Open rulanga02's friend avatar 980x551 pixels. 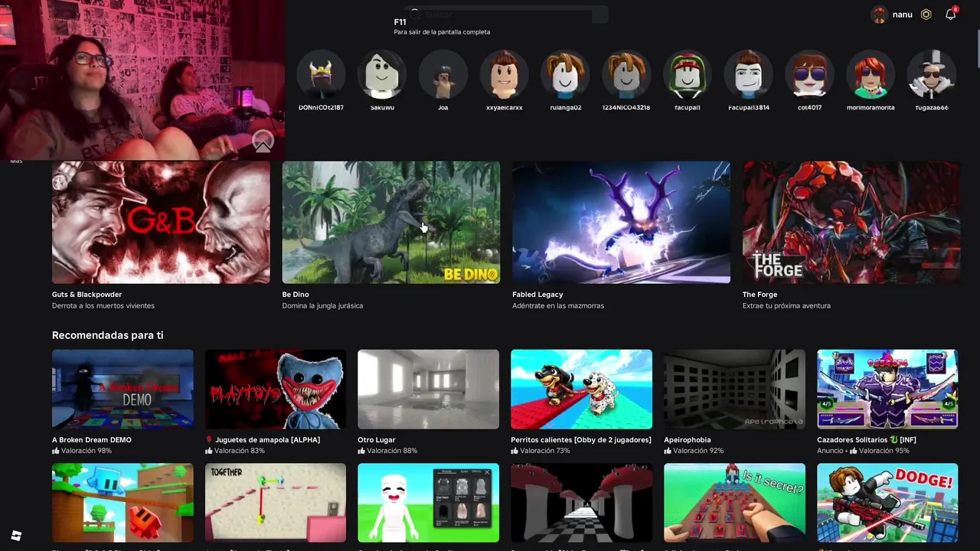(565, 75)
